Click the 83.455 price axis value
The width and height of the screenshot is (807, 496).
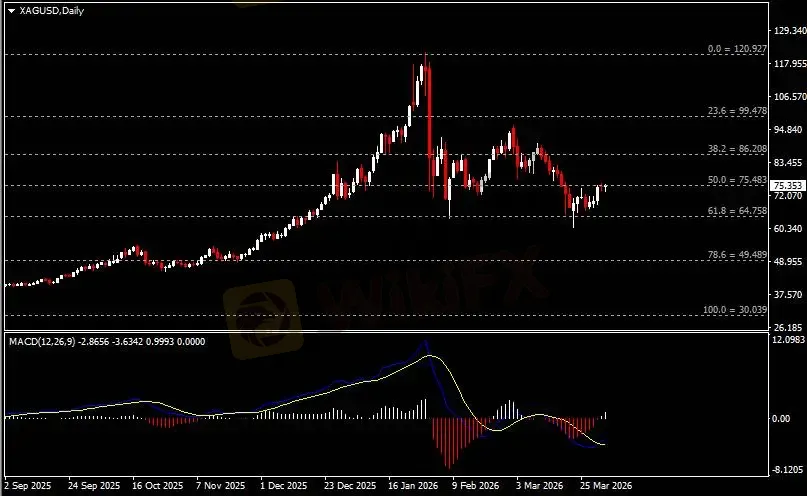[790, 163]
